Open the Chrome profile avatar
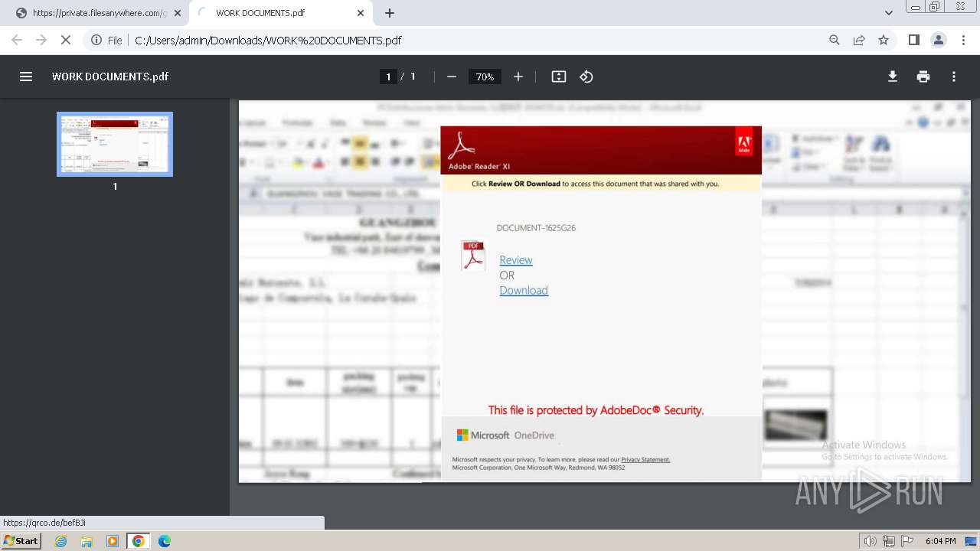The width and height of the screenshot is (980, 551). [x=939, y=40]
